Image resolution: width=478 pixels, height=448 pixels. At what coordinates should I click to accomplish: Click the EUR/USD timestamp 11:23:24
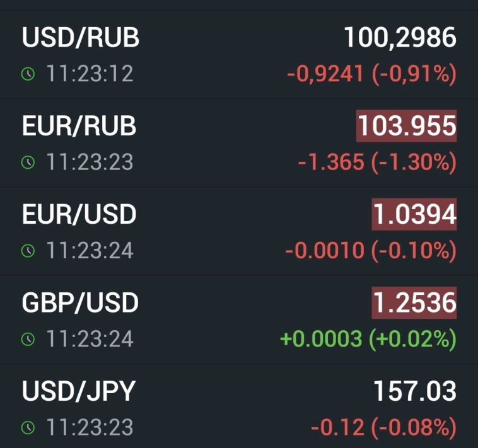90,251
